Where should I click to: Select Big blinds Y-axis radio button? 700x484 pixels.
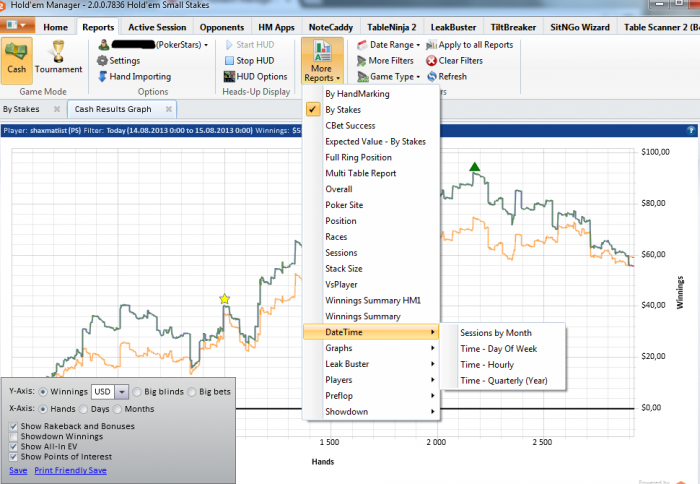pyautogui.click(x=137, y=392)
